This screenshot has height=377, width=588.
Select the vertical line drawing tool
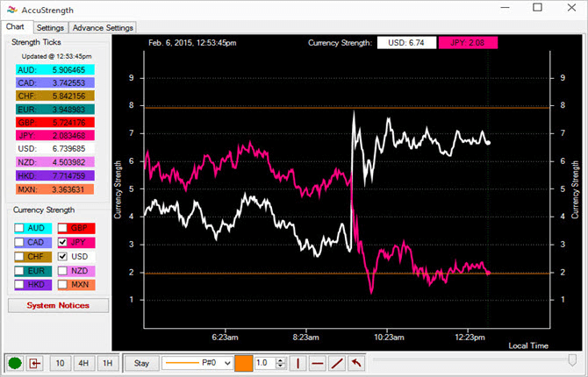click(x=298, y=363)
